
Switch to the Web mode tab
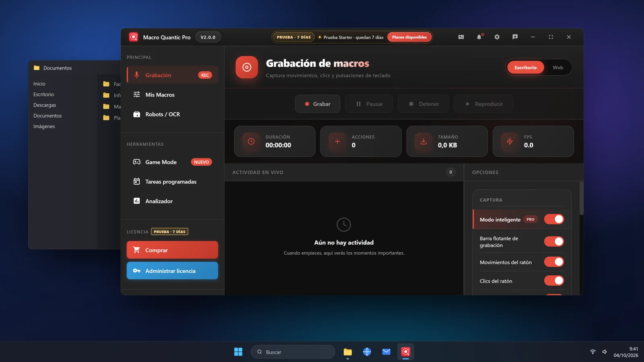pos(558,67)
